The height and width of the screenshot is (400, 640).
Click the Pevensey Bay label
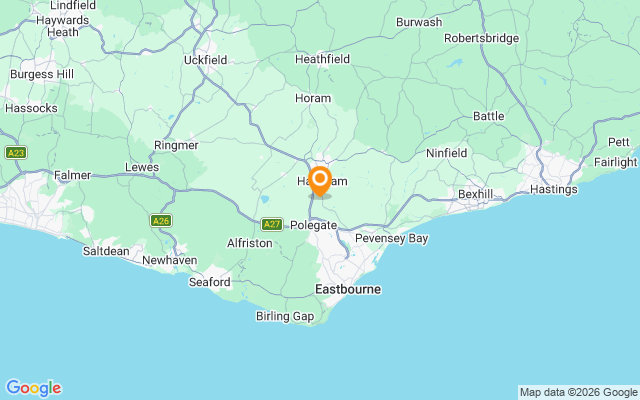click(391, 238)
